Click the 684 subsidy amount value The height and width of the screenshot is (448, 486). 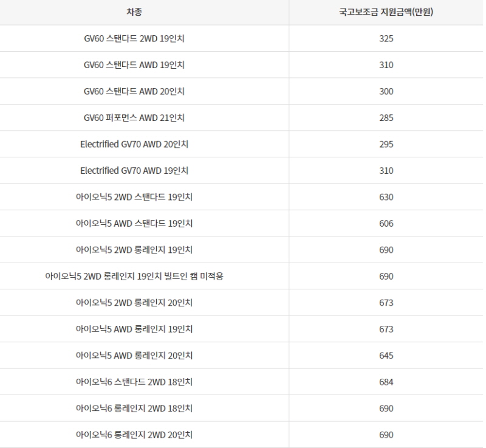pyautogui.click(x=386, y=382)
